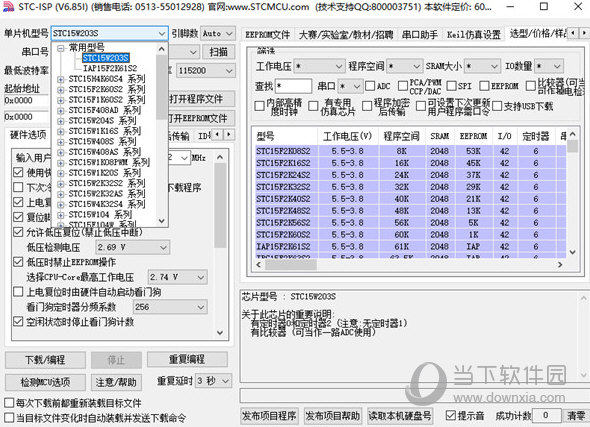Toggle 每次下载前都重新装载目标文件 checkbox
The height and width of the screenshot is (427, 590).
(x=9, y=403)
